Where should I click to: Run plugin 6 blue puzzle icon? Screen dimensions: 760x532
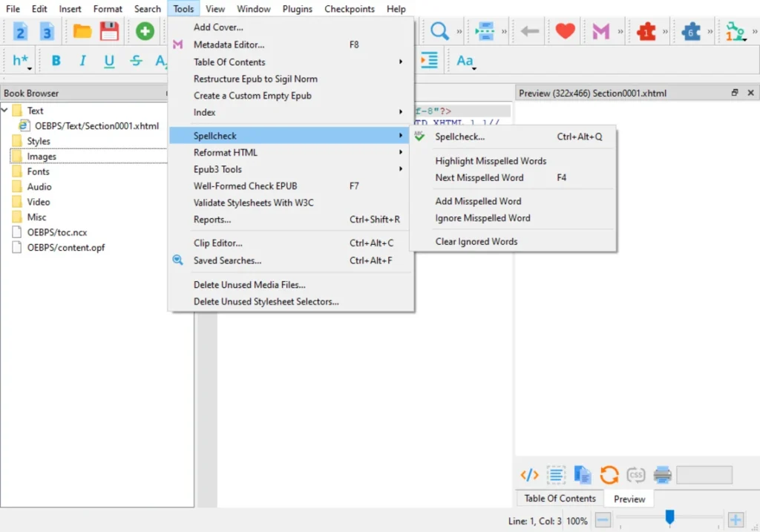pyautogui.click(x=691, y=31)
